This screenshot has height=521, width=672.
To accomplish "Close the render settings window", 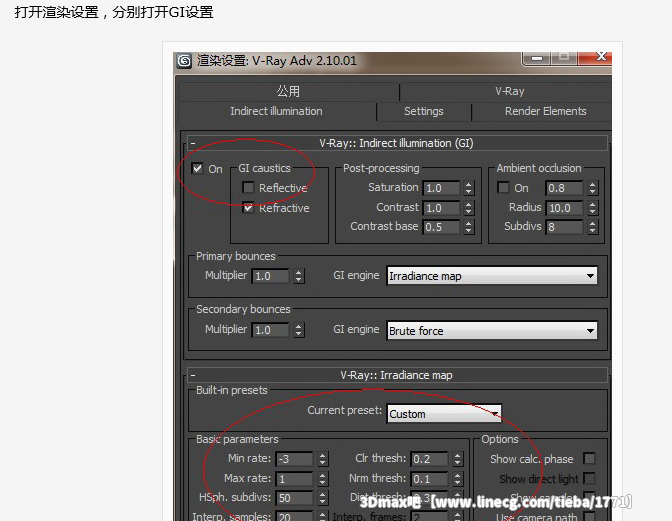I will (596, 57).
